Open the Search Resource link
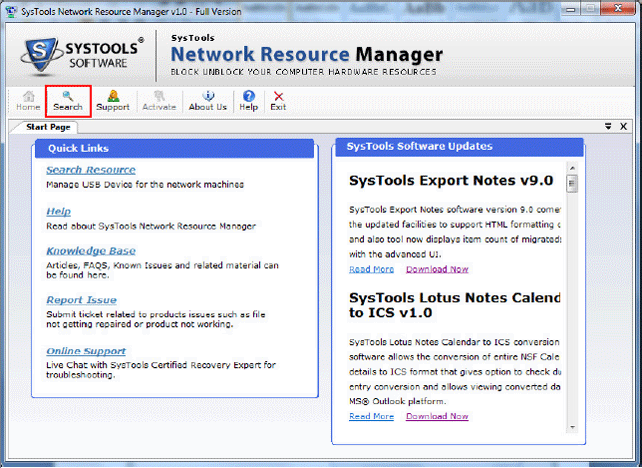The height and width of the screenshot is (468, 642). [x=91, y=170]
